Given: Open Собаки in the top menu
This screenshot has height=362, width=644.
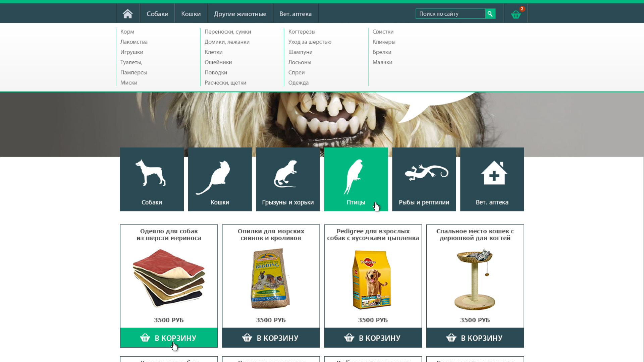Looking at the screenshot, I should pos(157,14).
